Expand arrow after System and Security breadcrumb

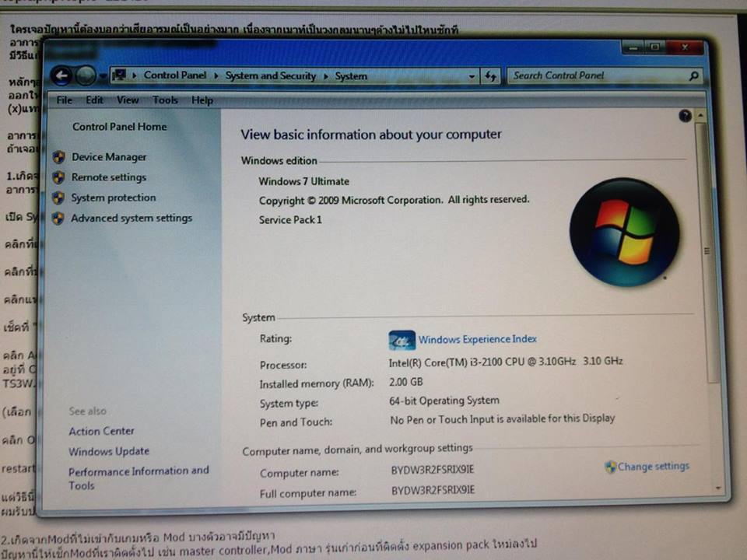pos(326,76)
